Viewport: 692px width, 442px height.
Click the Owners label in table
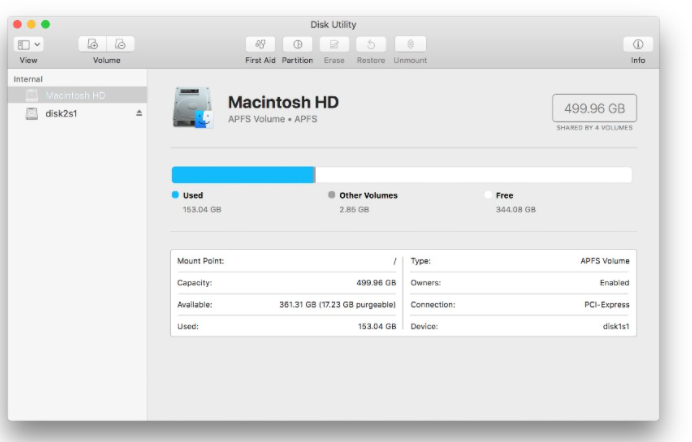click(x=425, y=283)
